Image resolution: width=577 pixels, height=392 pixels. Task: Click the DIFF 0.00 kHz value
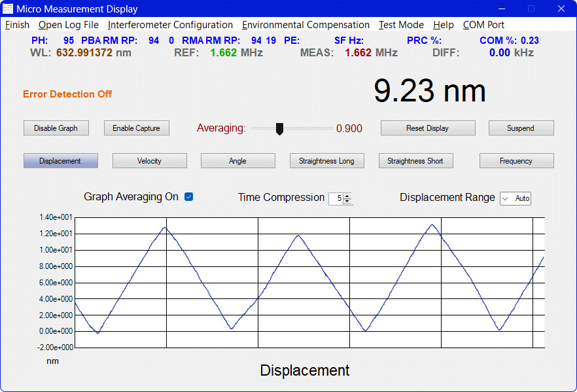(x=511, y=52)
